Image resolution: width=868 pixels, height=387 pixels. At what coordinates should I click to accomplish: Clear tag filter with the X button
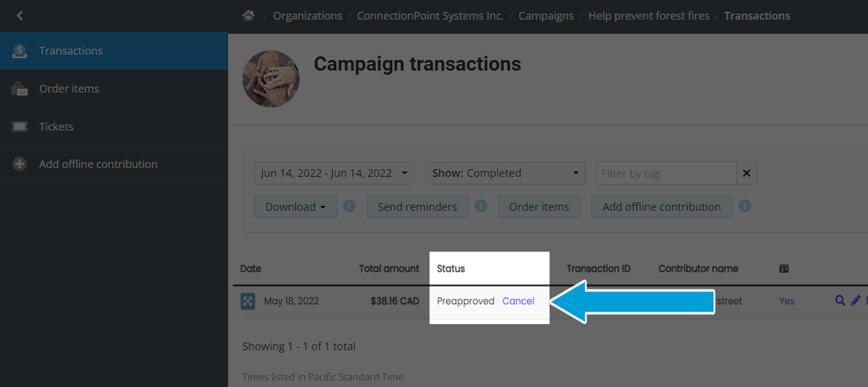click(x=747, y=173)
